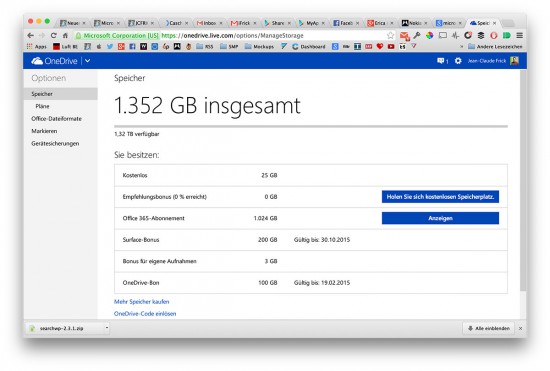Open the color wheel extension icon
Viewport: 550px width, 371px height.
(x=429, y=35)
